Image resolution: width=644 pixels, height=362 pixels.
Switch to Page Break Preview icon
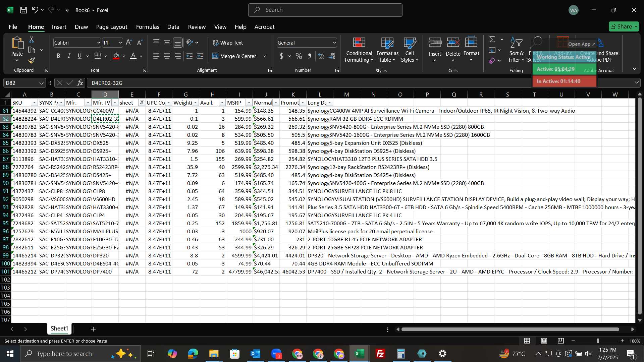point(561,341)
